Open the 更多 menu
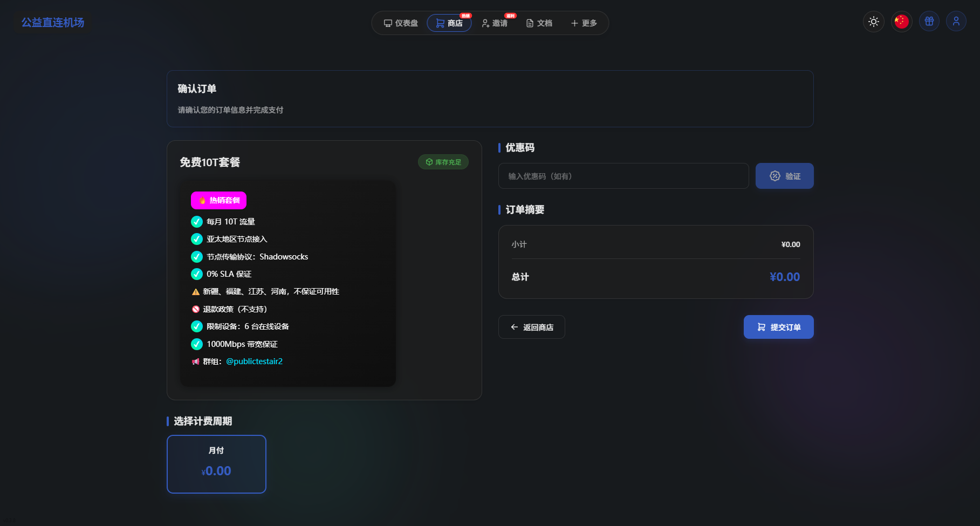 coord(584,23)
